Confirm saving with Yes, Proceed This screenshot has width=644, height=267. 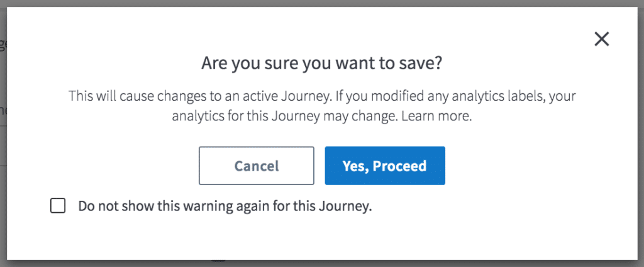pos(384,166)
